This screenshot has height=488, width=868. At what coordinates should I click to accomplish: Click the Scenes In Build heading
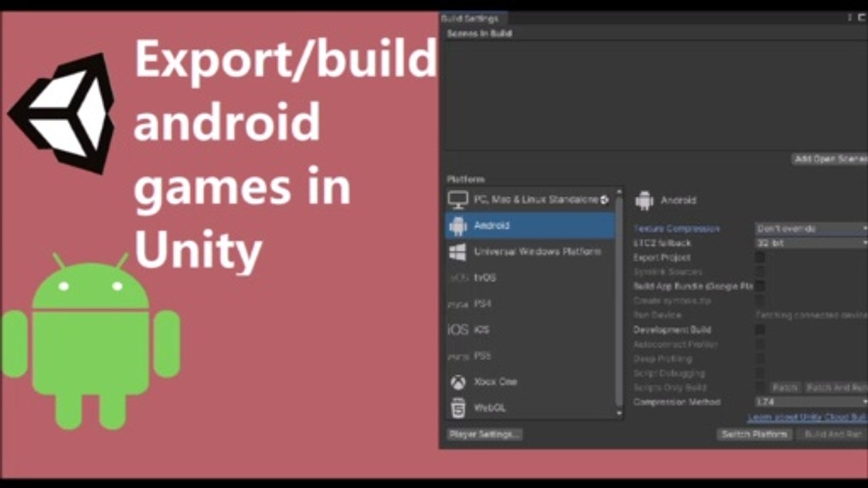point(479,33)
